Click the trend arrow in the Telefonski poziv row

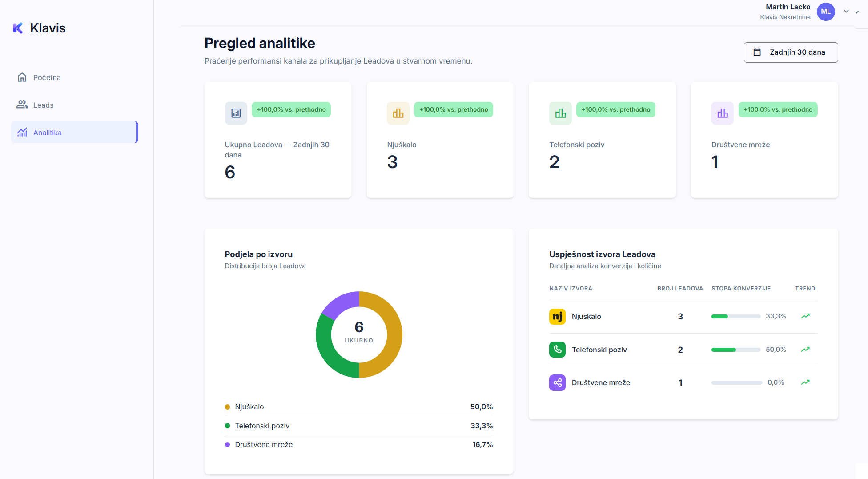tap(805, 350)
